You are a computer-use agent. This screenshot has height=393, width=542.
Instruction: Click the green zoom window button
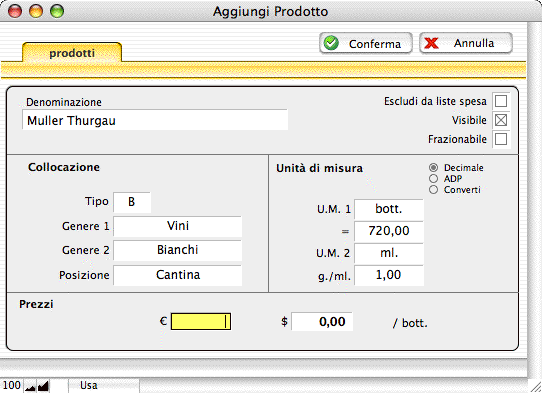tap(57, 11)
